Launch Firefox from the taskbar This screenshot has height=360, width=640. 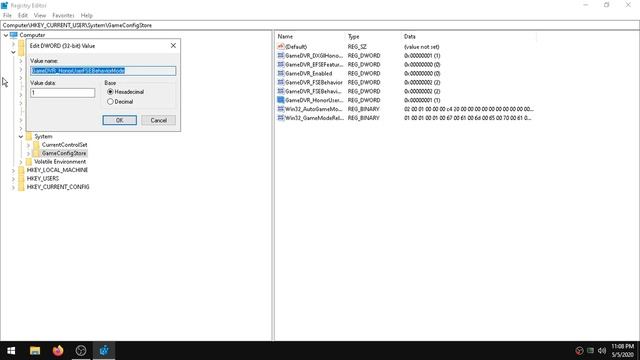[58, 351]
